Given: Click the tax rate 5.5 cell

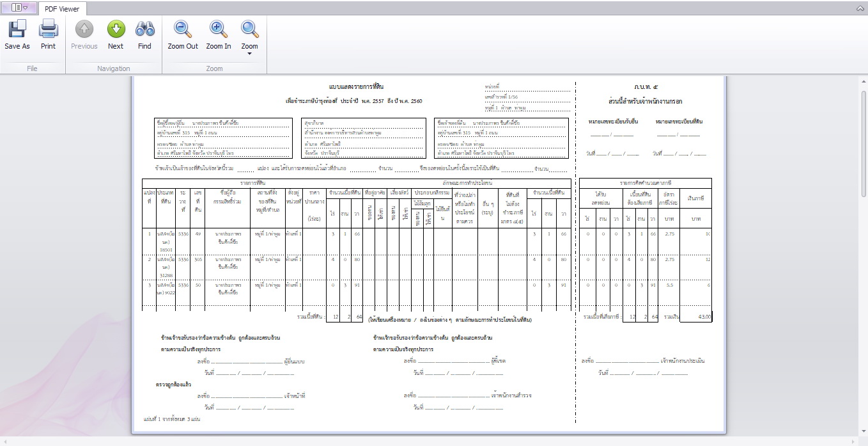Looking at the screenshot, I should pyautogui.click(x=670, y=285).
